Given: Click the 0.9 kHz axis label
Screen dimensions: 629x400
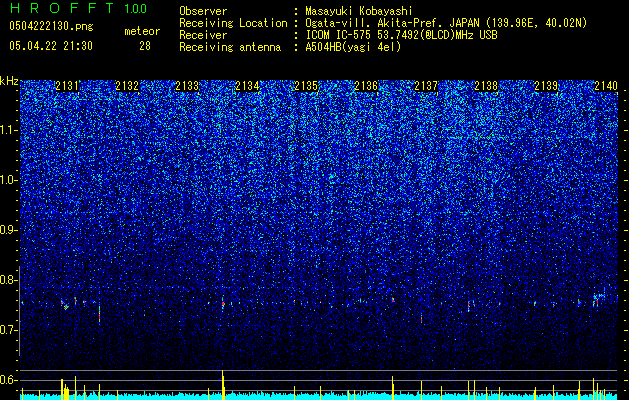Looking at the screenshot, I should pyautogui.click(x=9, y=230).
